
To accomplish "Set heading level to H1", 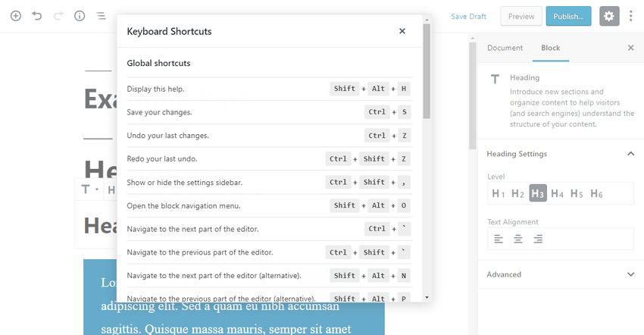I will (x=499, y=193).
